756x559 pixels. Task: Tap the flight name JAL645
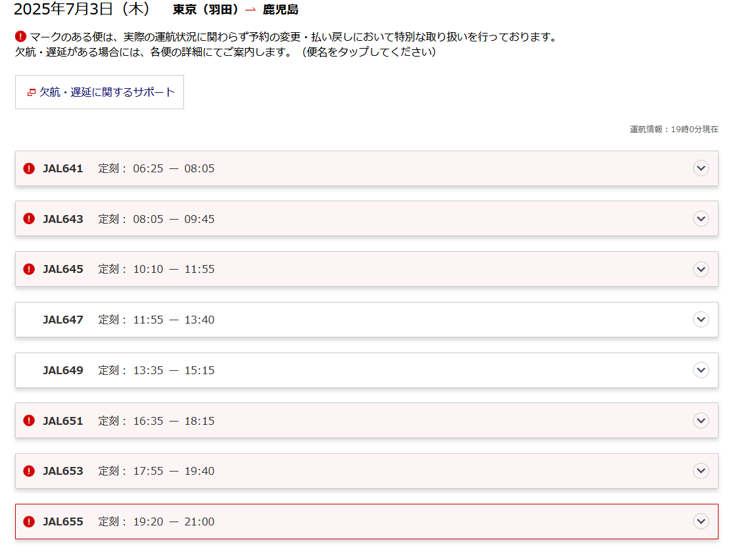pyautogui.click(x=62, y=269)
